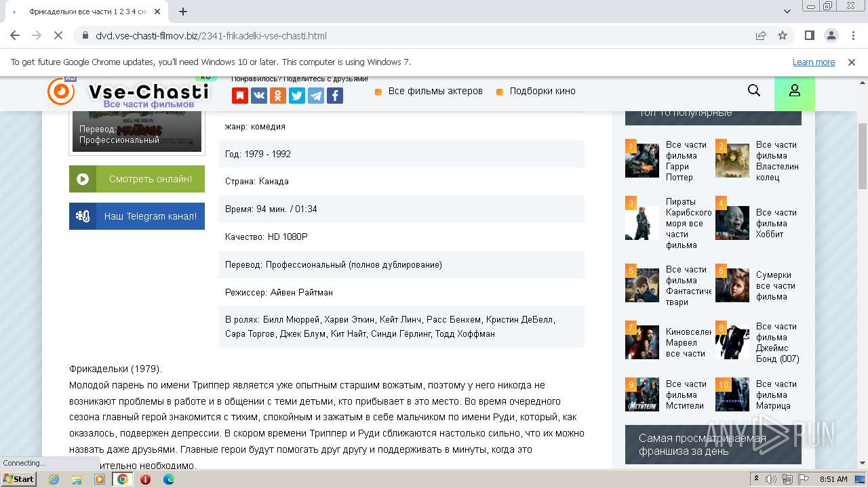This screenshot has width=868, height=488.
Task: Open site search magnifier
Action: [754, 91]
